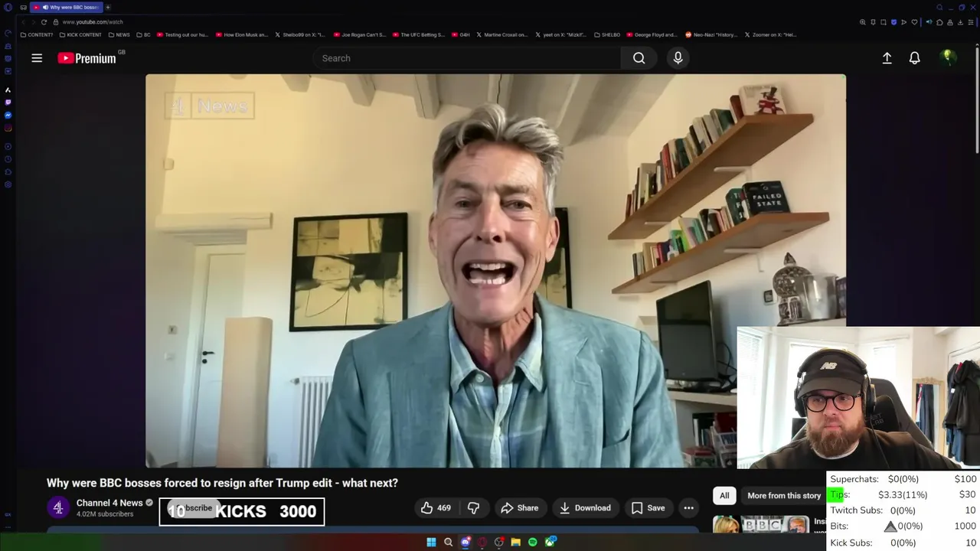Open File Explorer from the taskbar
Viewport: 980px width, 551px height.
[516, 542]
